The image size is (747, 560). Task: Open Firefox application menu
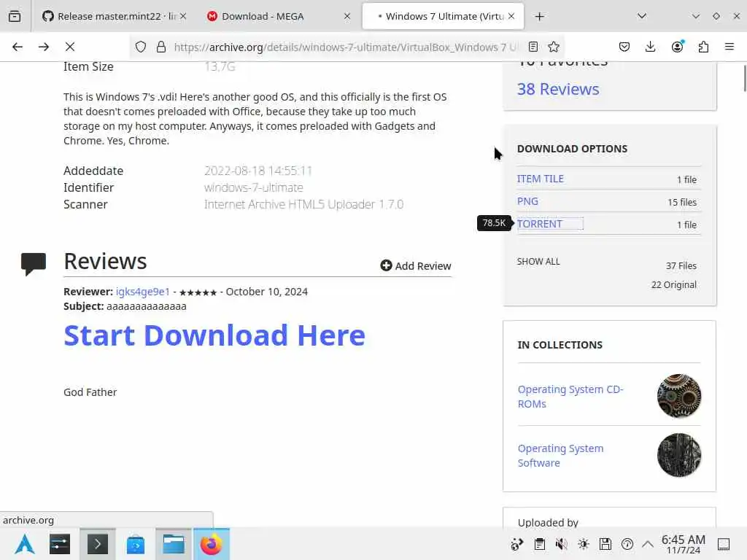click(x=729, y=47)
